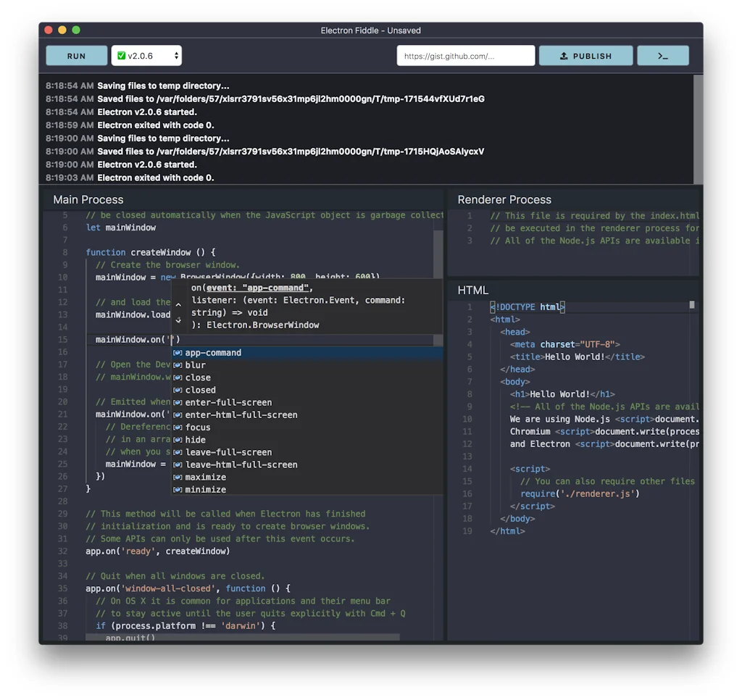Click the event icon next to "closed"

click(178, 389)
